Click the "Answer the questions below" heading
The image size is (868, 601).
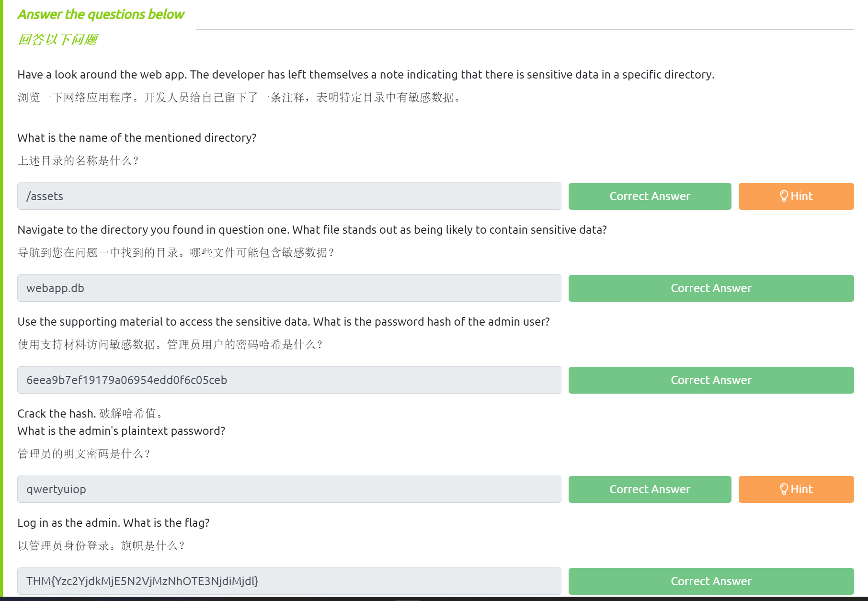[101, 14]
